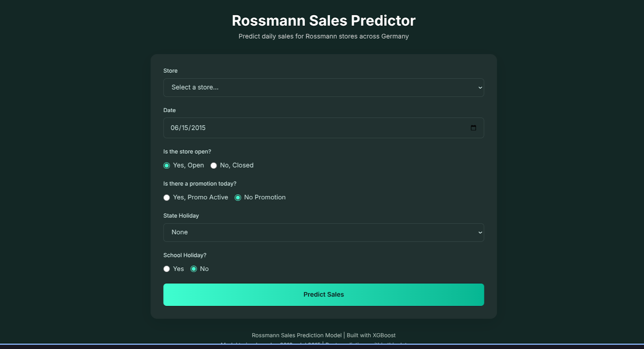Image resolution: width=644 pixels, height=349 pixels.
Task: Click the 'Store' field label
Action: tap(170, 71)
